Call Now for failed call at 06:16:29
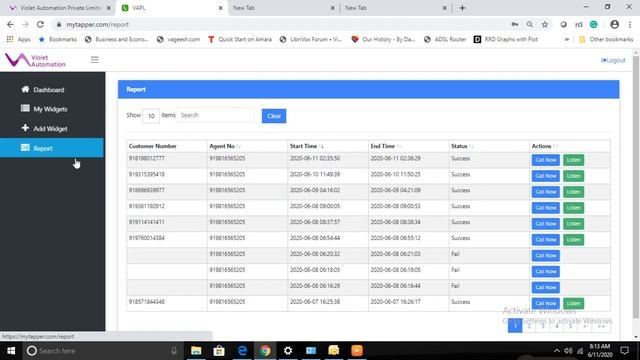640x360 pixels. [545, 287]
